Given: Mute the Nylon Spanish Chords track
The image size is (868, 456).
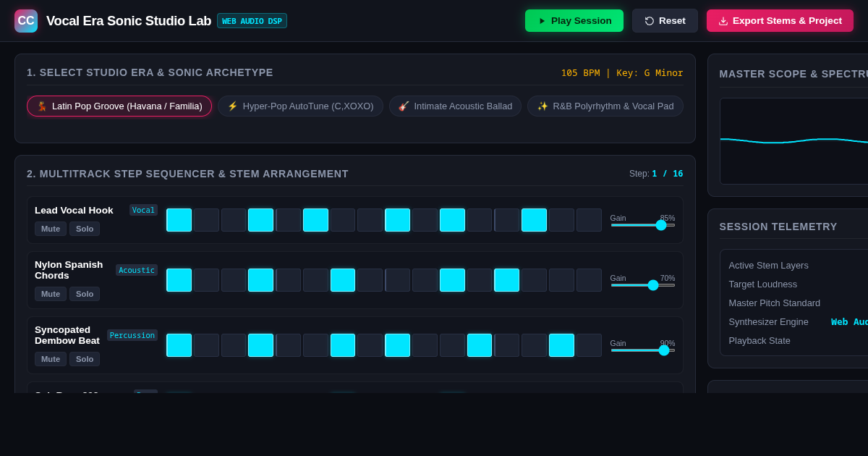Looking at the screenshot, I should pyautogui.click(x=51, y=294).
